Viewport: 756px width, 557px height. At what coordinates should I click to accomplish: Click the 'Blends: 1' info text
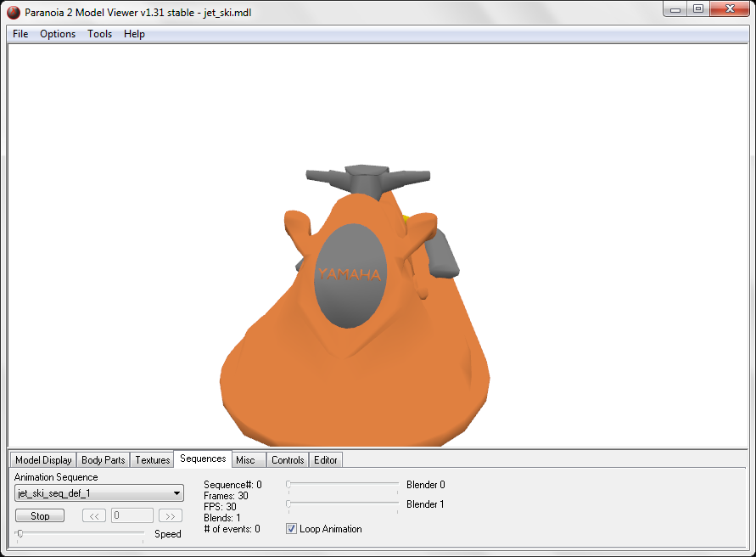pos(221,518)
